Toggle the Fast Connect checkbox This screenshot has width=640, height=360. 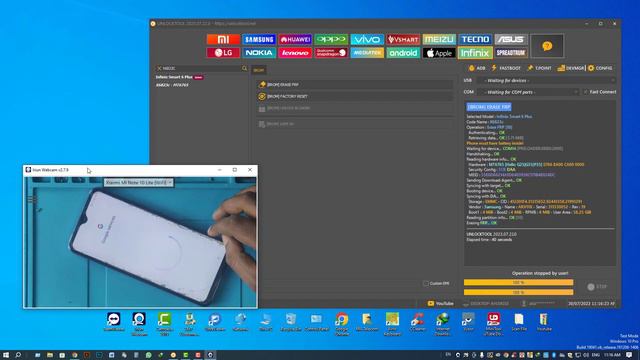586,92
